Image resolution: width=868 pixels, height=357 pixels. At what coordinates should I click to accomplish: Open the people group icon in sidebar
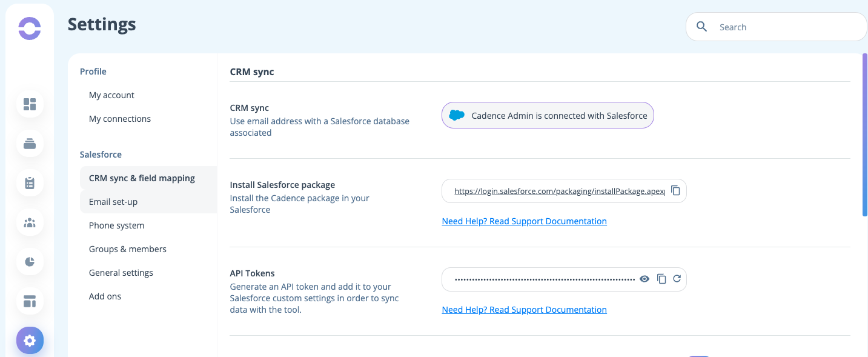(30, 222)
